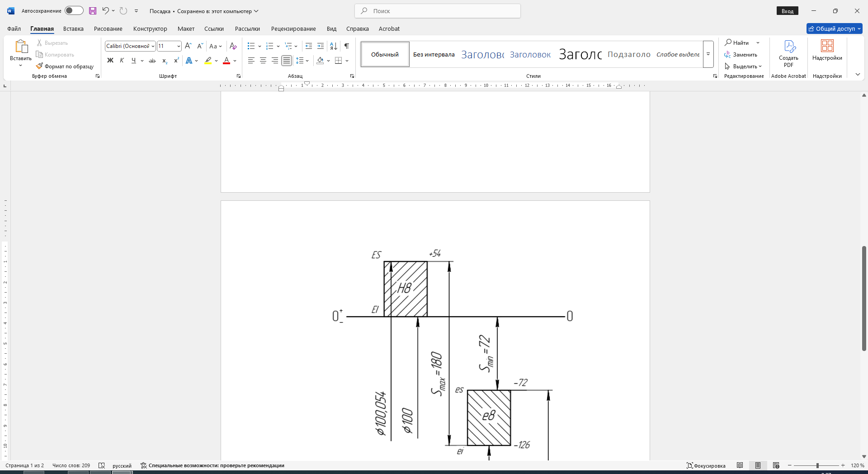Click the Поиск search field
868x474 pixels.
pyautogui.click(x=438, y=11)
